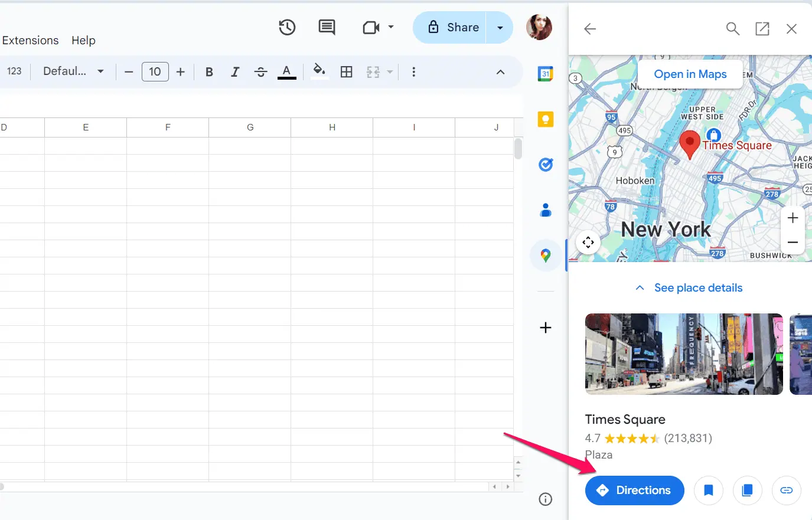Click the info icon at the bottom of the side rail

point(546,499)
